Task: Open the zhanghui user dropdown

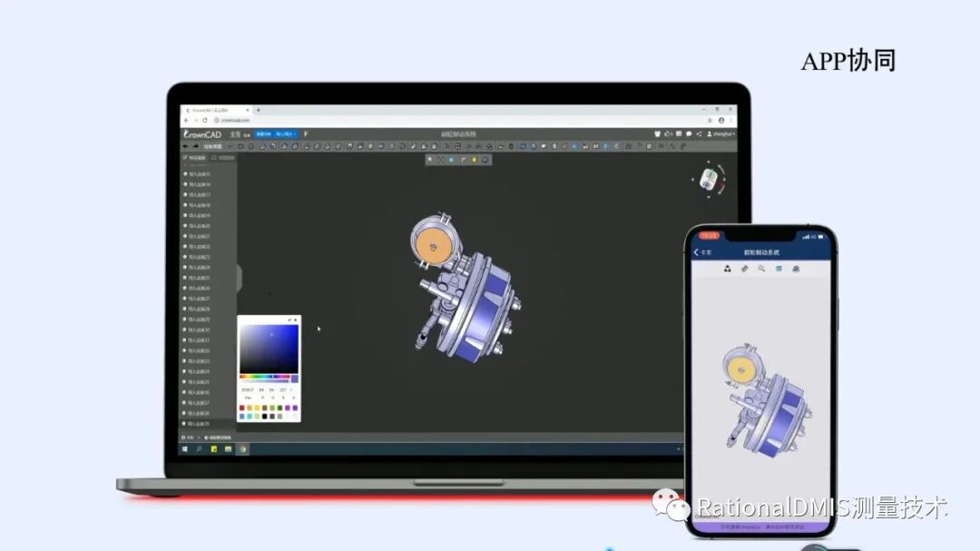Action: [720, 133]
